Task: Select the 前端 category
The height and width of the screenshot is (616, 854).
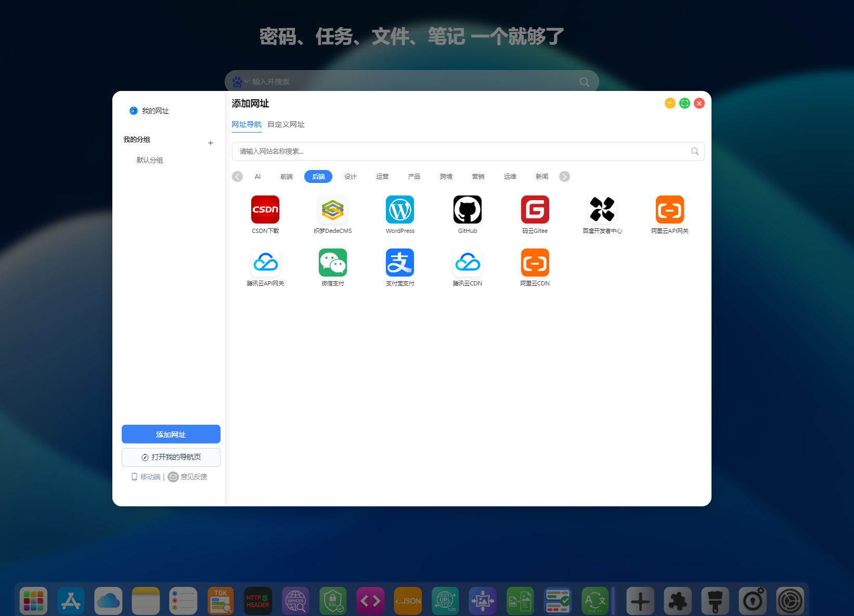Action: click(x=287, y=177)
